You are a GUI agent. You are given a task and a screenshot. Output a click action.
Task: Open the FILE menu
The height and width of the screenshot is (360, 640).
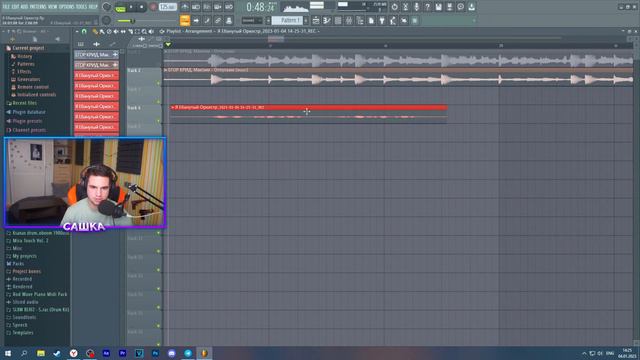click(6, 7)
